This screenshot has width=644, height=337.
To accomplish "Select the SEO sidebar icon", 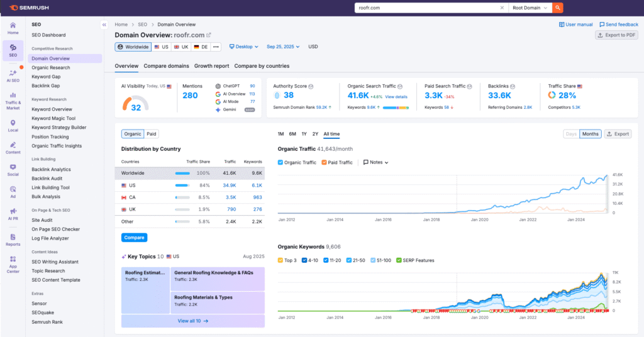I will tap(13, 50).
